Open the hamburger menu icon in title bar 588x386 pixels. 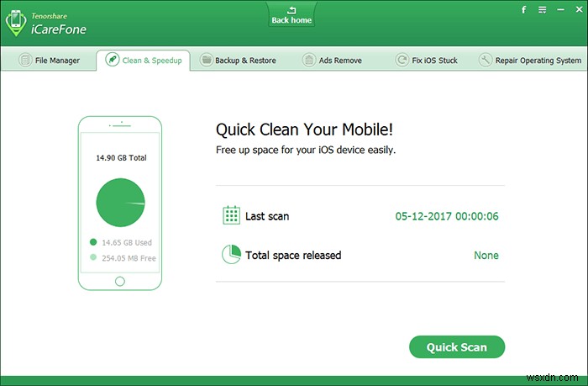click(543, 10)
